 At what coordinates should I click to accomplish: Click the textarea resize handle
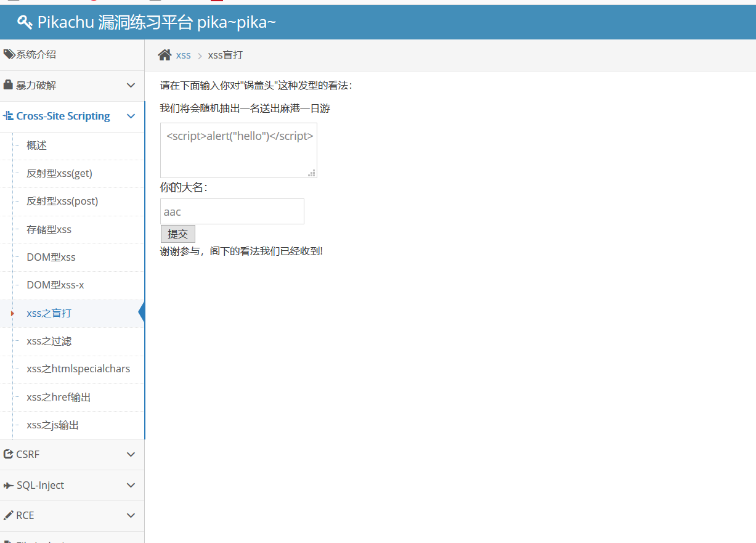tap(312, 173)
